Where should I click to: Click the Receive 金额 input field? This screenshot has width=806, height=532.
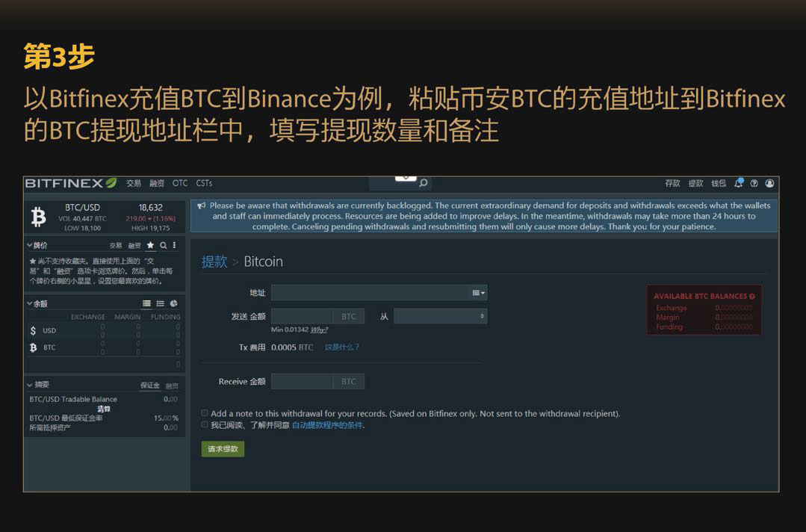[x=303, y=381]
